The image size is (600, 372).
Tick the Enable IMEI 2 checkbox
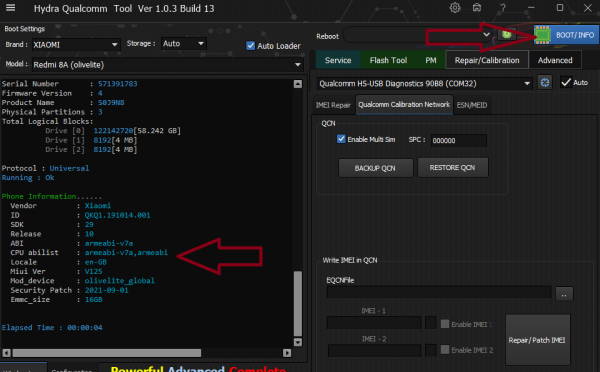(x=445, y=349)
